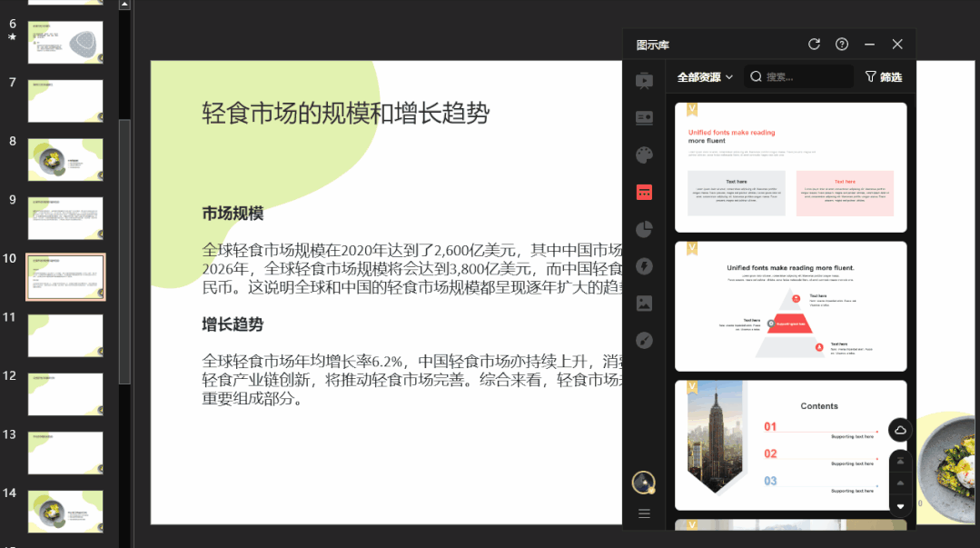The width and height of the screenshot is (980, 548).
Task: Switch to the pie chart resource category
Action: coord(644,229)
